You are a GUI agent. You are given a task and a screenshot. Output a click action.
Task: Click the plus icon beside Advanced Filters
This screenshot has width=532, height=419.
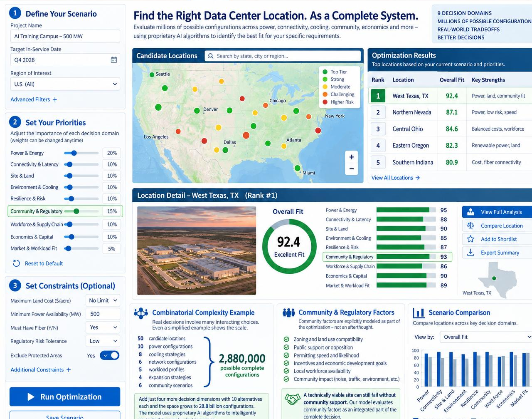click(x=55, y=99)
